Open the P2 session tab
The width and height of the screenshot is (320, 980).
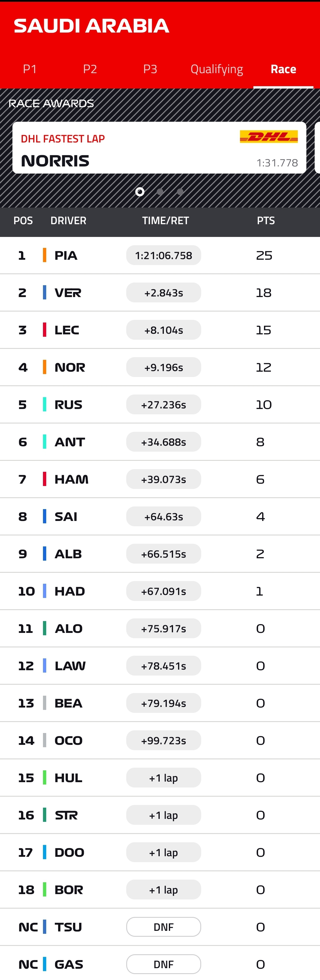click(x=90, y=69)
